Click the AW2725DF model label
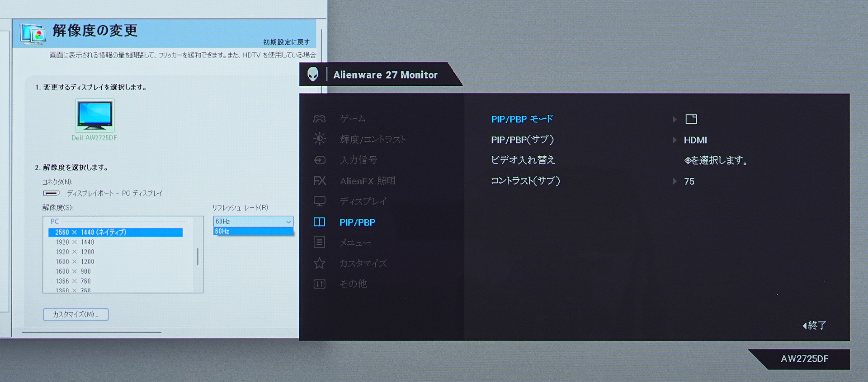Screen dimensions: 868x382 tap(805, 359)
